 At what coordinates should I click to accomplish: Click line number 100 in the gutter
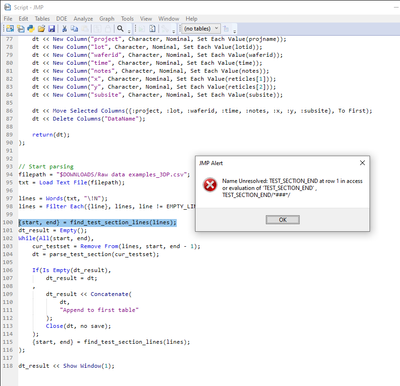click(7, 222)
